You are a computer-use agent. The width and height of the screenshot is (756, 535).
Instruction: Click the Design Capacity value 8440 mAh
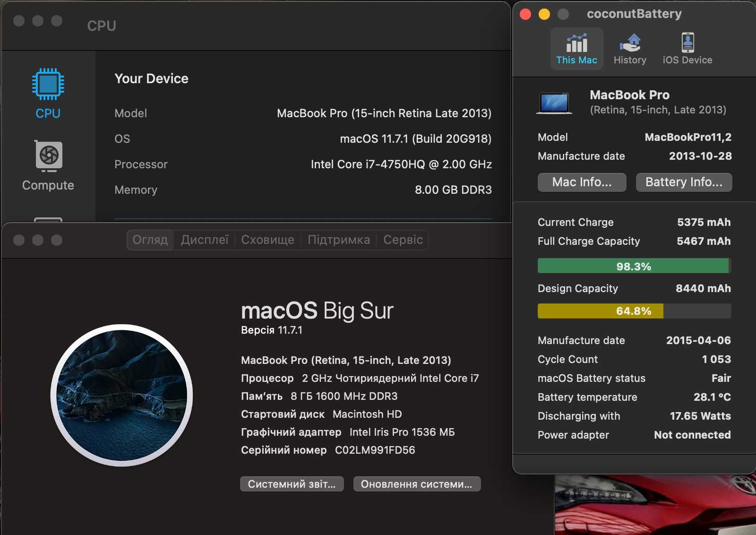point(703,288)
